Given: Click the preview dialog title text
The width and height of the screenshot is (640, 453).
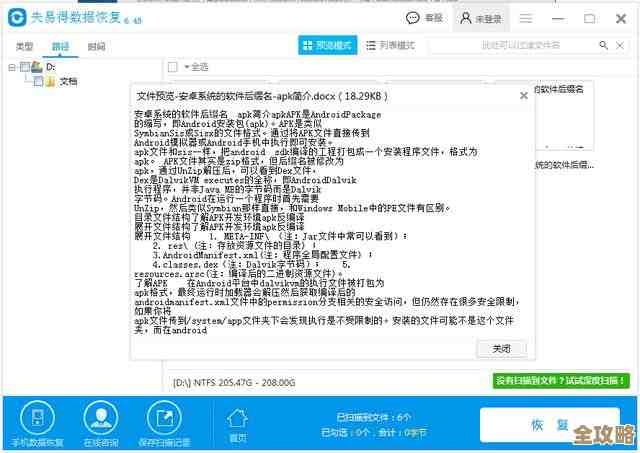Looking at the screenshot, I should (262, 96).
